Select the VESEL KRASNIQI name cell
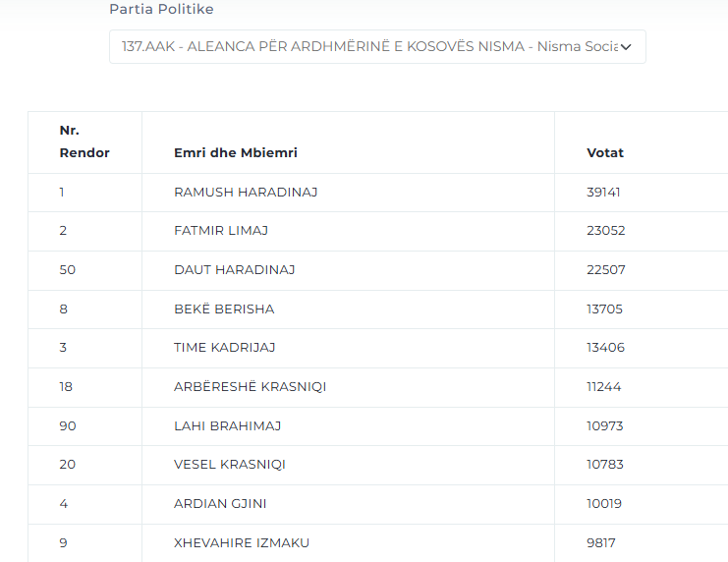Viewport: 728px width, 562px height. (x=230, y=464)
